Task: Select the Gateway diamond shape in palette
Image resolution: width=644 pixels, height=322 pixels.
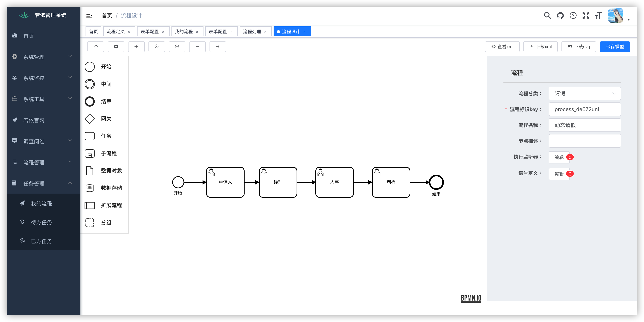Action: [x=90, y=119]
